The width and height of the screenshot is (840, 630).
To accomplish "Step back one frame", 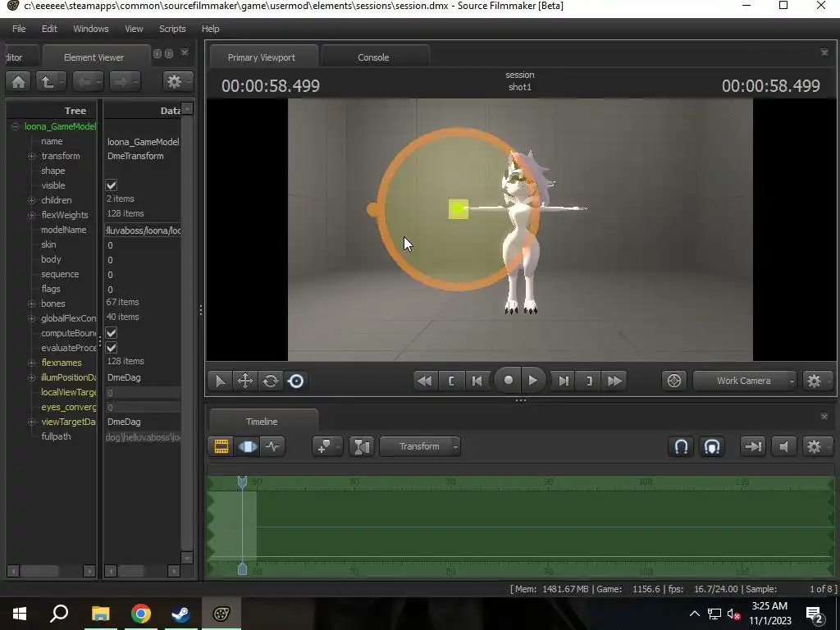I will [477, 381].
